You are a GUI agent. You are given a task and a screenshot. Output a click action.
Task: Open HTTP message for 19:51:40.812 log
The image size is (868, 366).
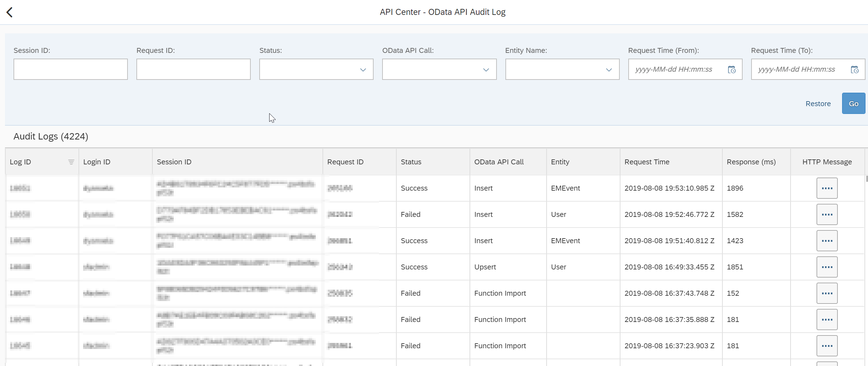coord(827,241)
